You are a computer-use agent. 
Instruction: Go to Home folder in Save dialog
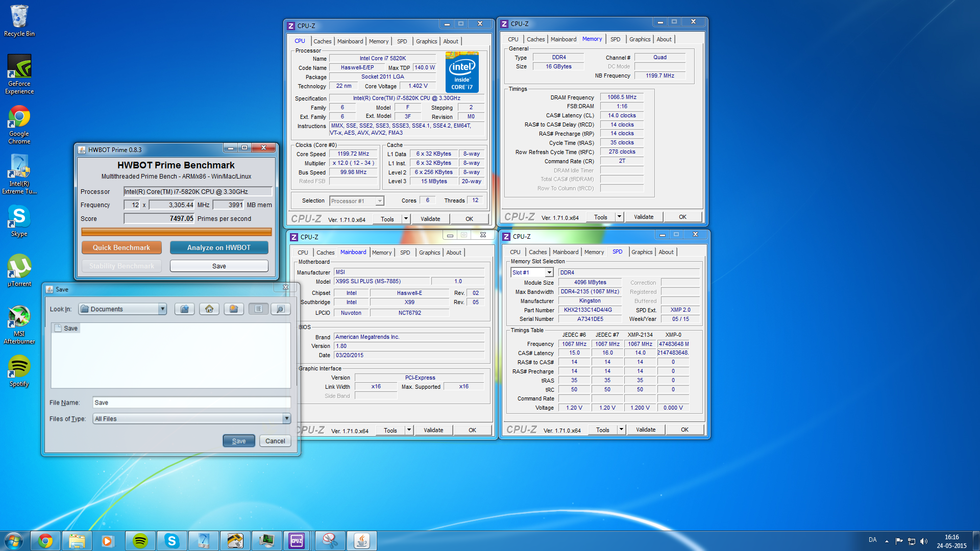209,309
